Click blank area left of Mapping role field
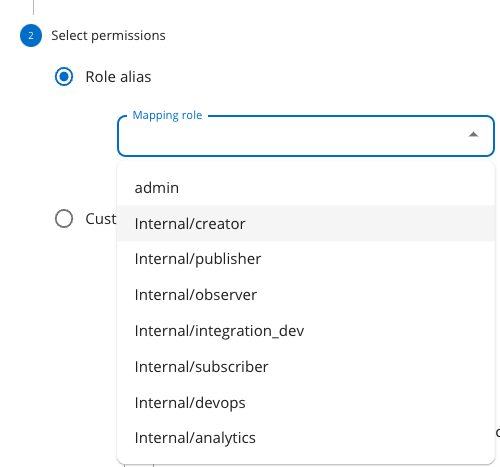This screenshot has height=467, width=500. point(83,136)
